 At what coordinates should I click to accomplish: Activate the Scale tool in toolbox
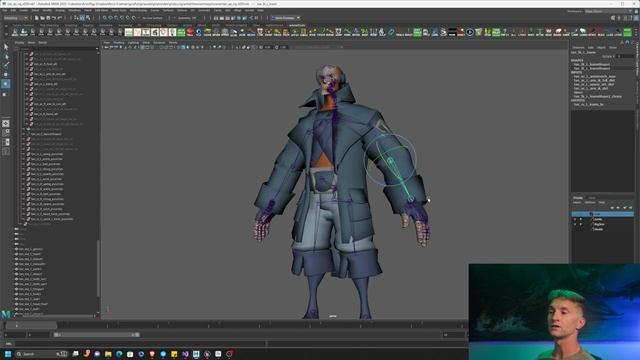(6, 94)
